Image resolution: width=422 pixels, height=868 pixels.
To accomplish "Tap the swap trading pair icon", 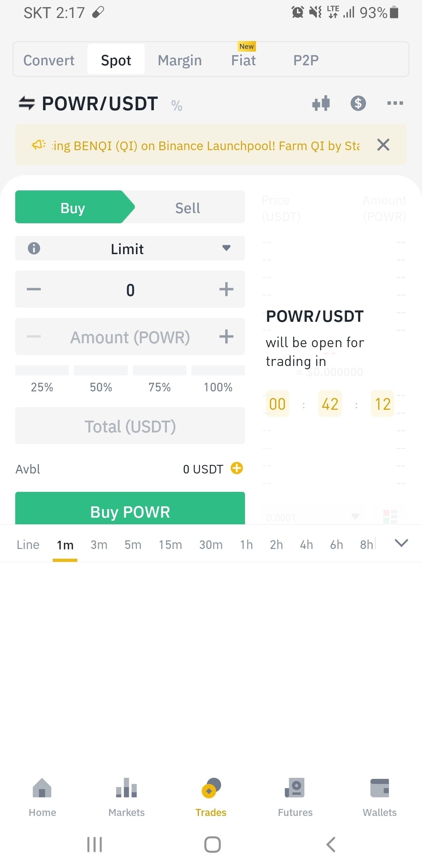I will [x=27, y=103].
